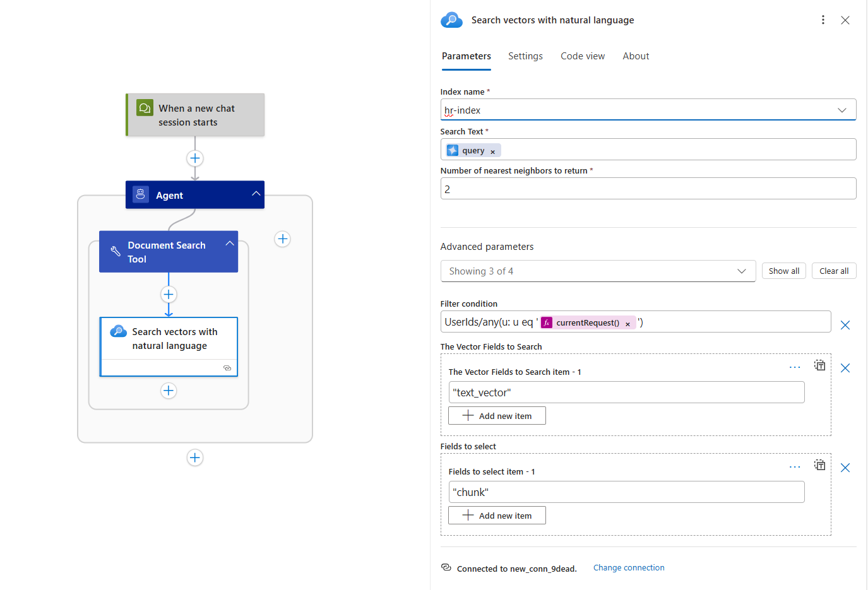Click the wrench icon on Document Search Tool
Screen dimensions: 868x590
[115, 251]
